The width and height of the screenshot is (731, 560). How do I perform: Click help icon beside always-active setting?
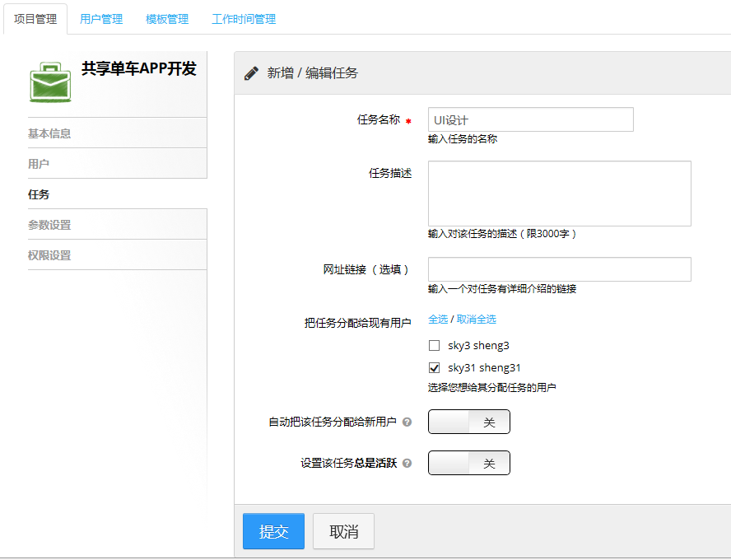tap(407, 463)
